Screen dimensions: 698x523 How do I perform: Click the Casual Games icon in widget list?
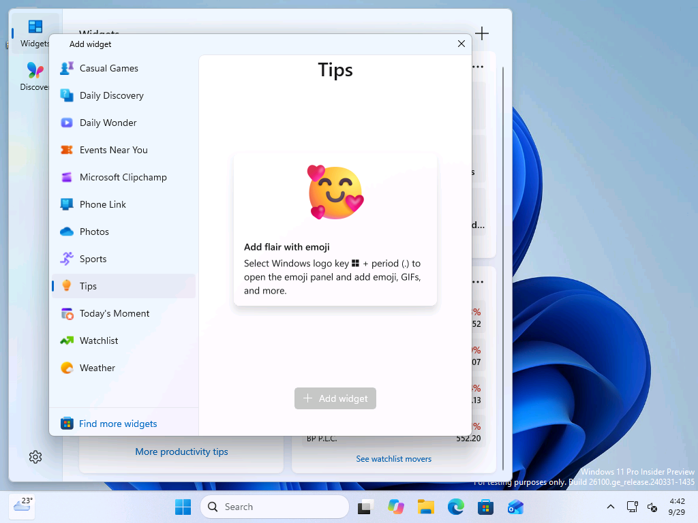click(67, 68)
